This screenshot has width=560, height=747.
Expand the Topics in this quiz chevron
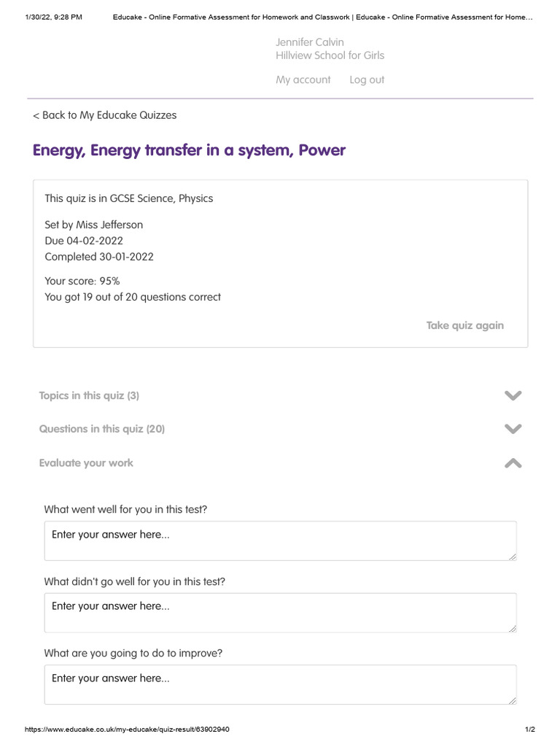[513, 395]
